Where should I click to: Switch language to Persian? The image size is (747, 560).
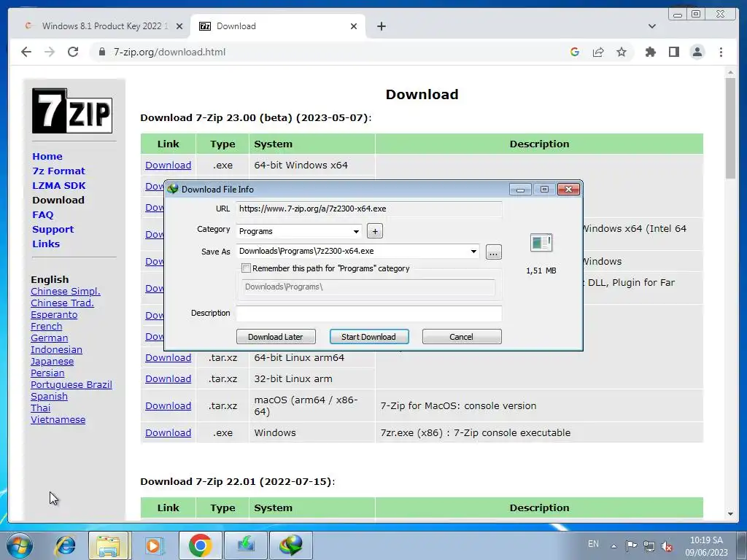click(47, 373)
